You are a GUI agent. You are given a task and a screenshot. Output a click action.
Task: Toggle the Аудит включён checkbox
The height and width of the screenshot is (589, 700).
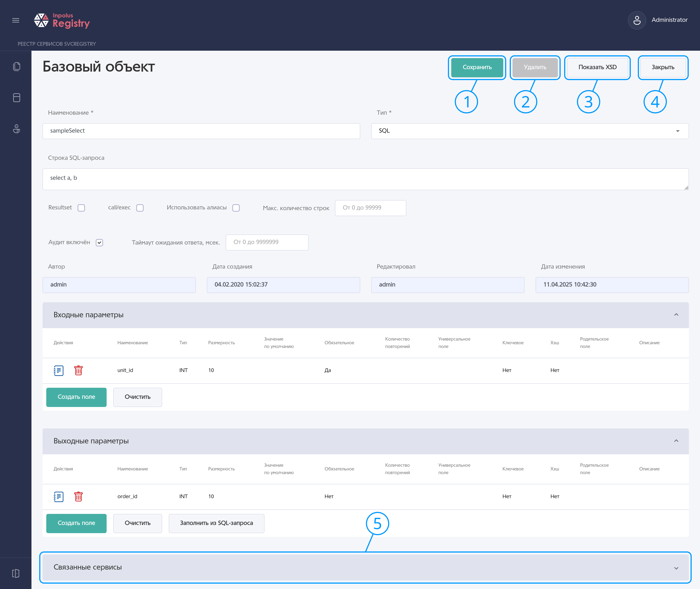click(99, 243)
